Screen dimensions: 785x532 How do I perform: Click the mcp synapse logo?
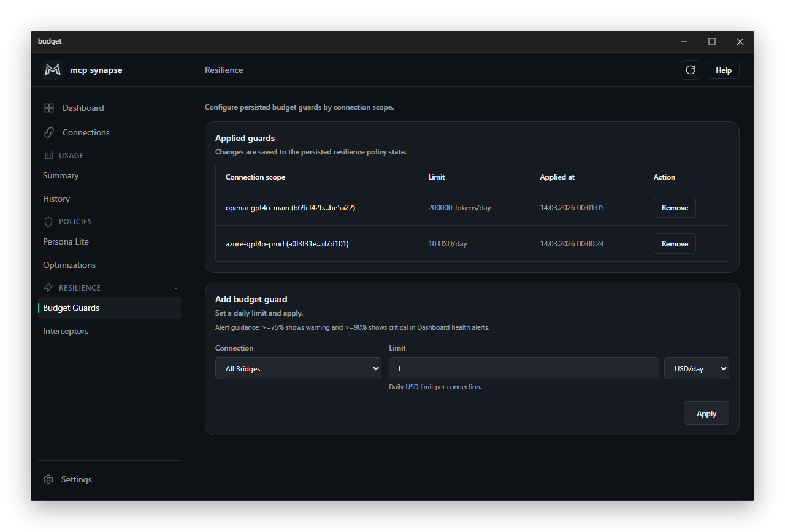pyautogui.click(x=53, y=69)
